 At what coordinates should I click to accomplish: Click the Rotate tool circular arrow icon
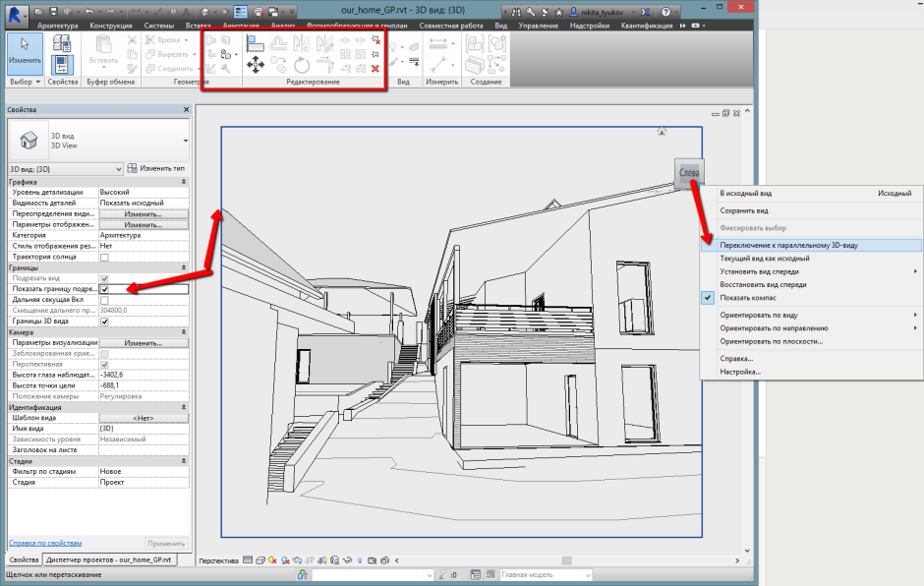click(303, 66)
